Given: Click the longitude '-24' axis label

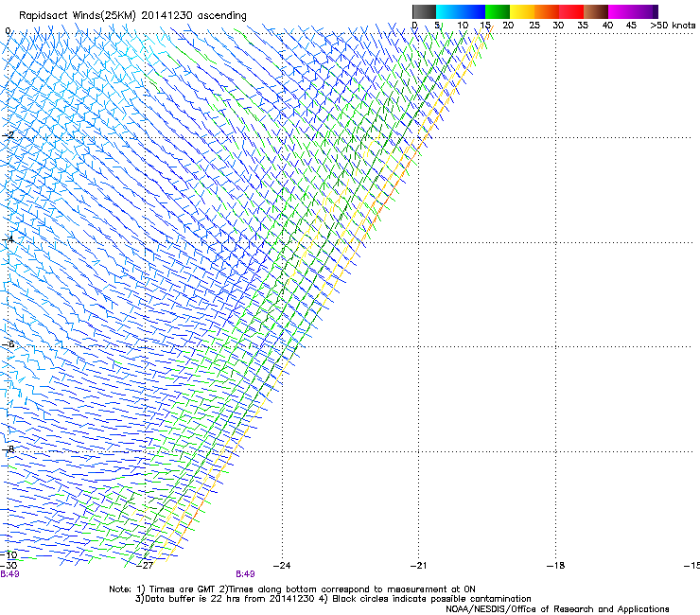Looking at the screenshot, I should (x=282, y=566).
